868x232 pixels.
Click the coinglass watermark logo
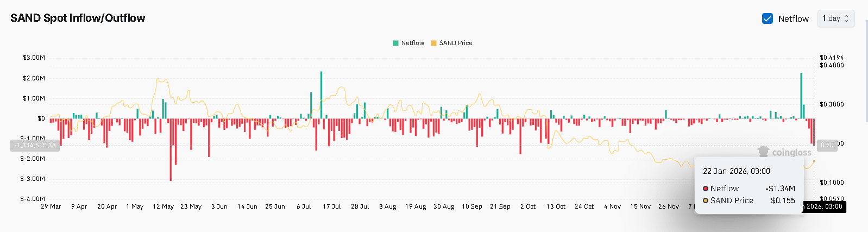764,152
